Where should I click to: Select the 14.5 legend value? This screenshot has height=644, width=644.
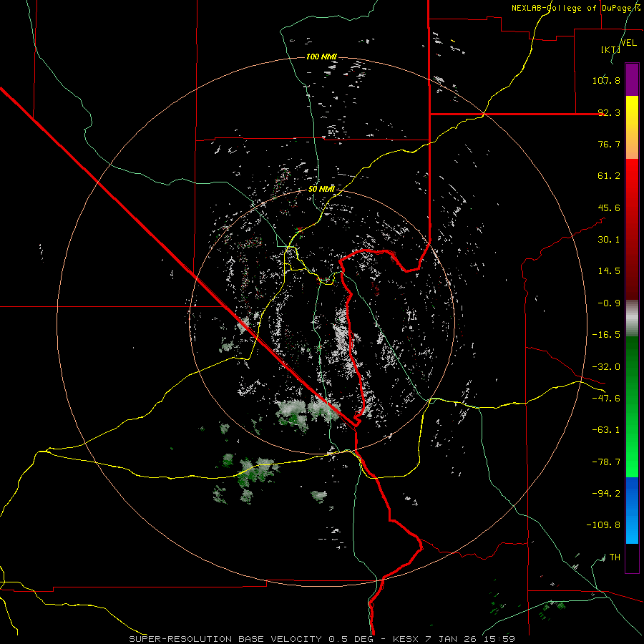[x=609, y=271]
